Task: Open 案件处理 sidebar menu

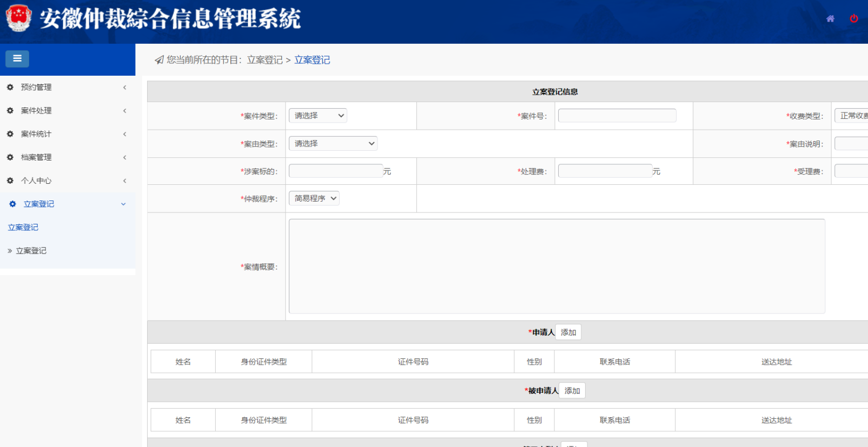Action: coord(68,110)
